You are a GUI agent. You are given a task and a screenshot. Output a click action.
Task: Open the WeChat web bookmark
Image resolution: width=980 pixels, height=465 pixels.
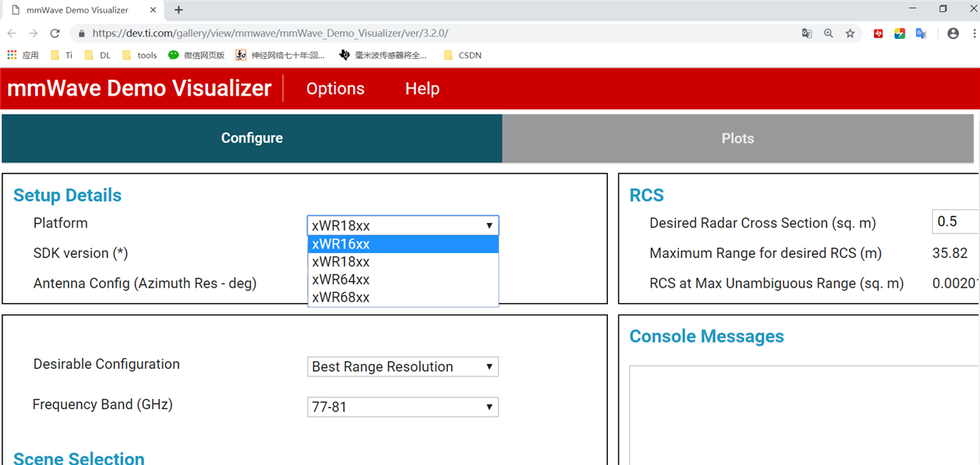point(196,55)
